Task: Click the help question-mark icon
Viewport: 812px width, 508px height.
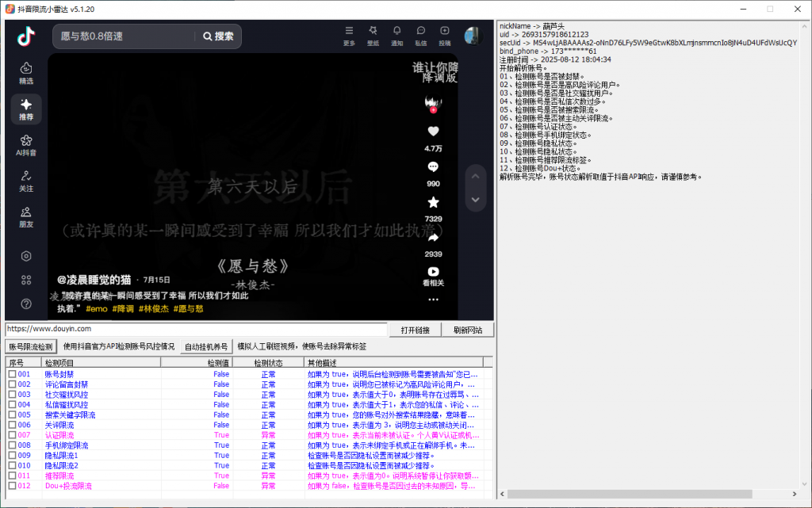Action: pos(26,304)
